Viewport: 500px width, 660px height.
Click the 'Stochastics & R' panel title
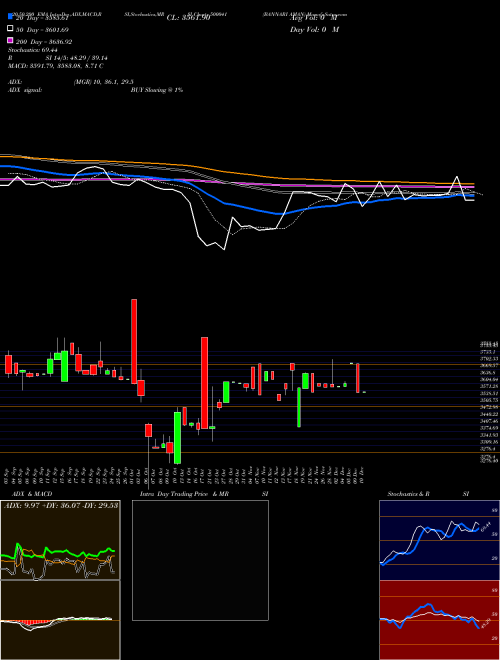(x=408, y=494)
